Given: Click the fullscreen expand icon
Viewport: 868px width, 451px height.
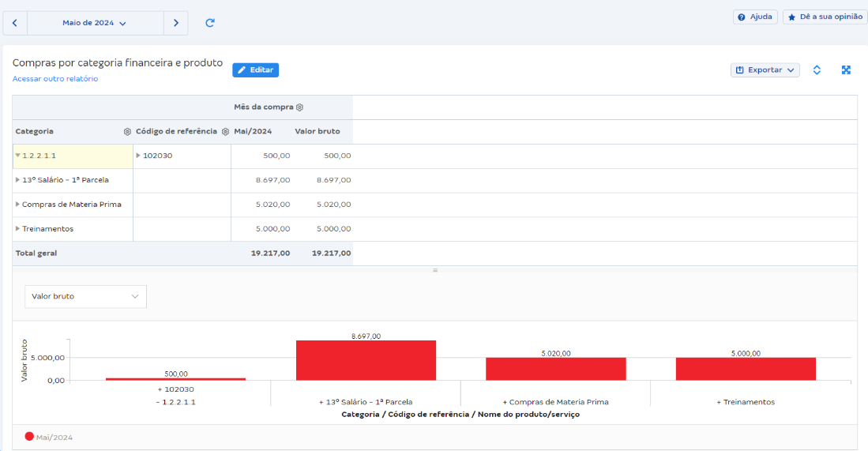Looking at the screenshot, I should click(x=846, y=70).
